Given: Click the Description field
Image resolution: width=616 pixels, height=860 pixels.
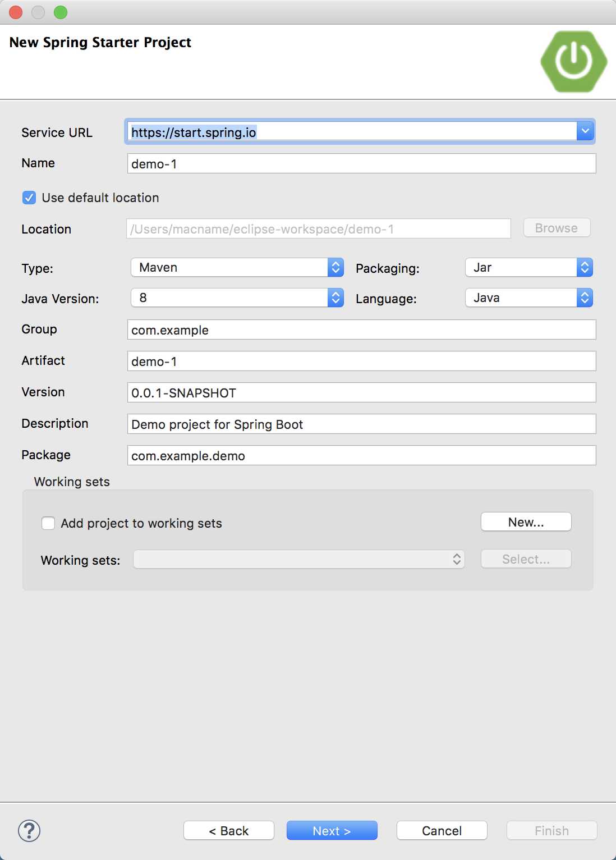Looking at the screenshot, I should point(362,424).
